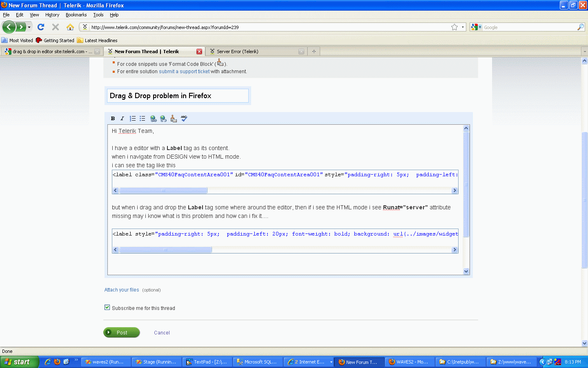This screenshot has width=588, height=368.
Task: Click the search magnifier in Google box
Action: point(581,27)
